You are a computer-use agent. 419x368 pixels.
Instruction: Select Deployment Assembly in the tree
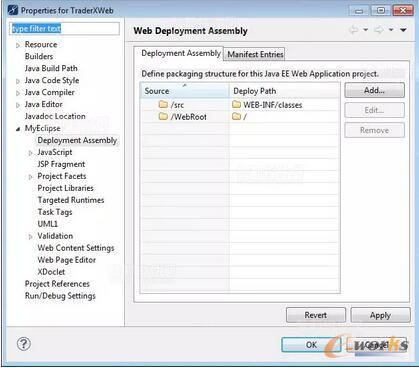coord(77,140)
